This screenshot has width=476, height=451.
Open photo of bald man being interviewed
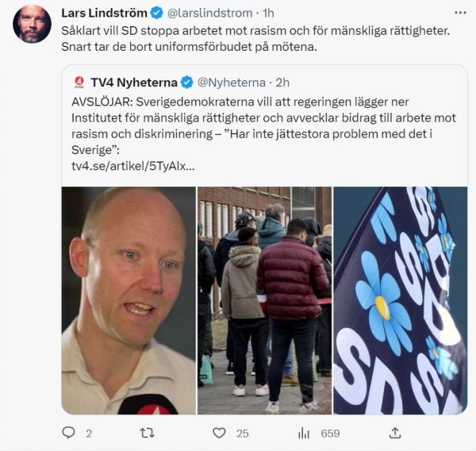(129, 301)
